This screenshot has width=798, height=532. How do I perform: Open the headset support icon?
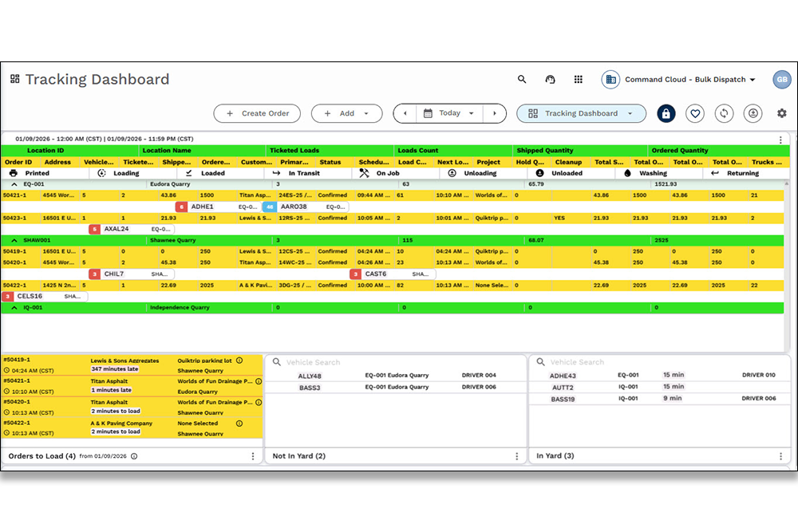point(550,79)
